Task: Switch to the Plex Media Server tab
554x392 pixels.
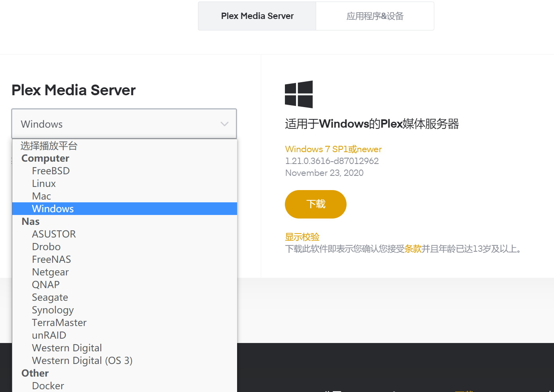Action: 257,16
